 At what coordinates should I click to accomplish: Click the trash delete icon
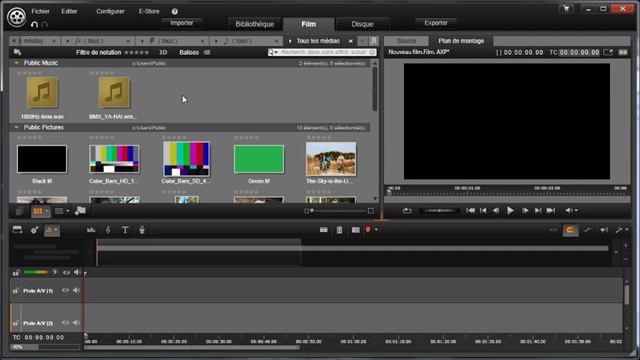[x=339, y=230]
